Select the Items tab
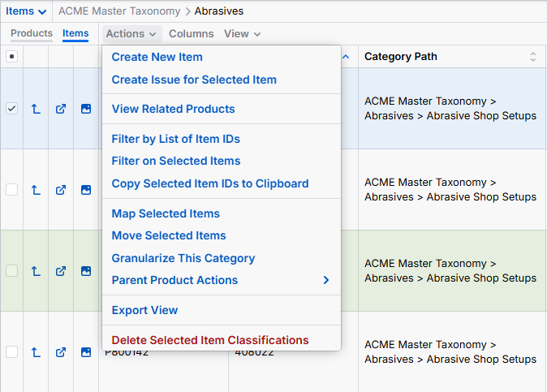This screenshot has height=392, width=547. tap(75, 33)
